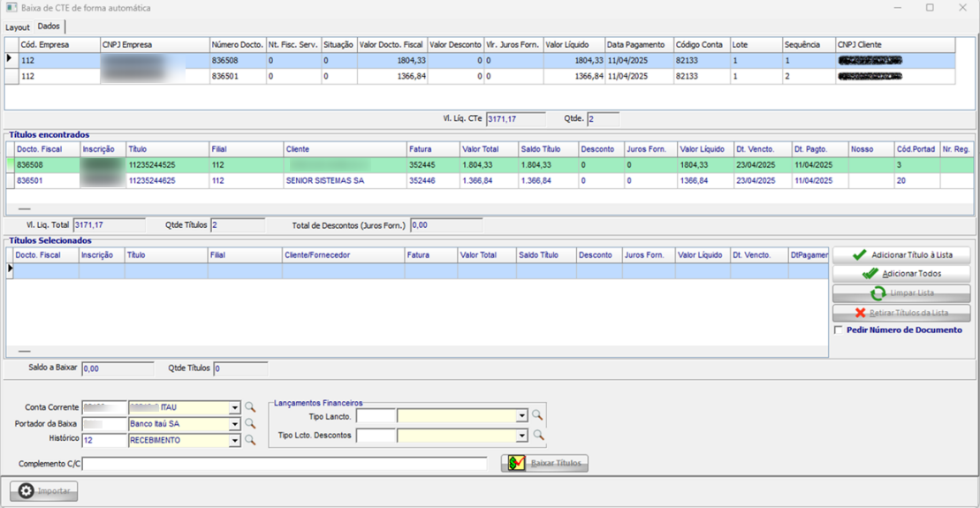
Task: Enable Pedir Número de Documento checkbox
Action: click(839, 330)
